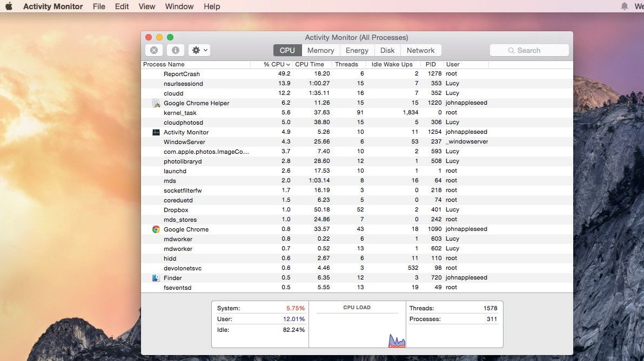Viewport: 644px width, 361px height.
Task: Open the gear dropdown chevron
Action: (x=205, y=50)
